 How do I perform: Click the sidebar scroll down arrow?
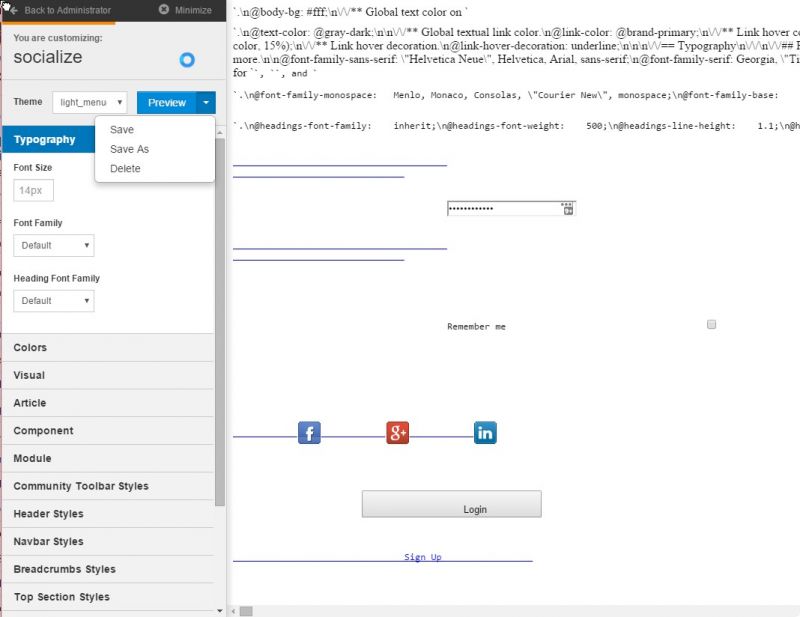[x=220, y=610]
